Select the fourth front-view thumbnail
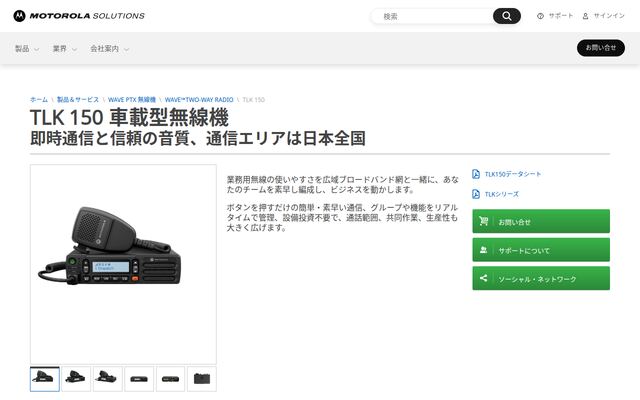Viewport: 640px width, 400px height. (x=139, y=379)
